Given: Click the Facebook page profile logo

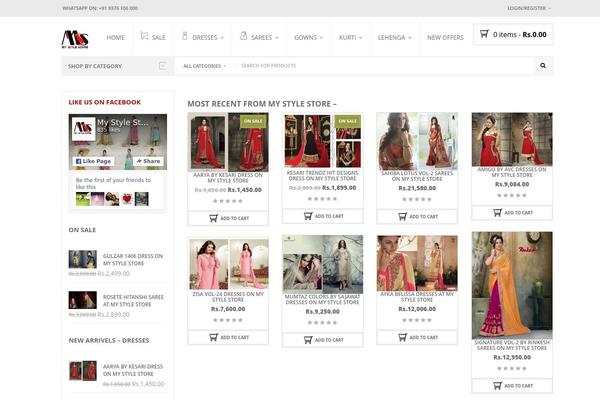Looking at the screenshot, I should click(x=83, y=128).
